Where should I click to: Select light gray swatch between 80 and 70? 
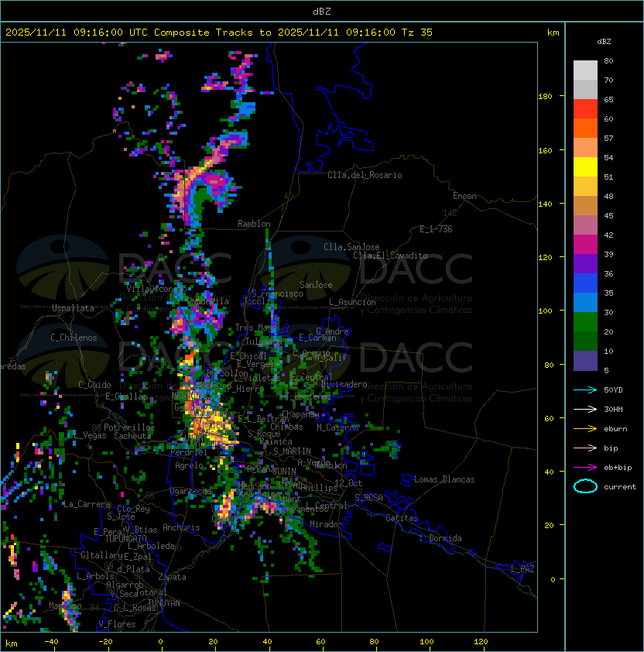(585, 70)
